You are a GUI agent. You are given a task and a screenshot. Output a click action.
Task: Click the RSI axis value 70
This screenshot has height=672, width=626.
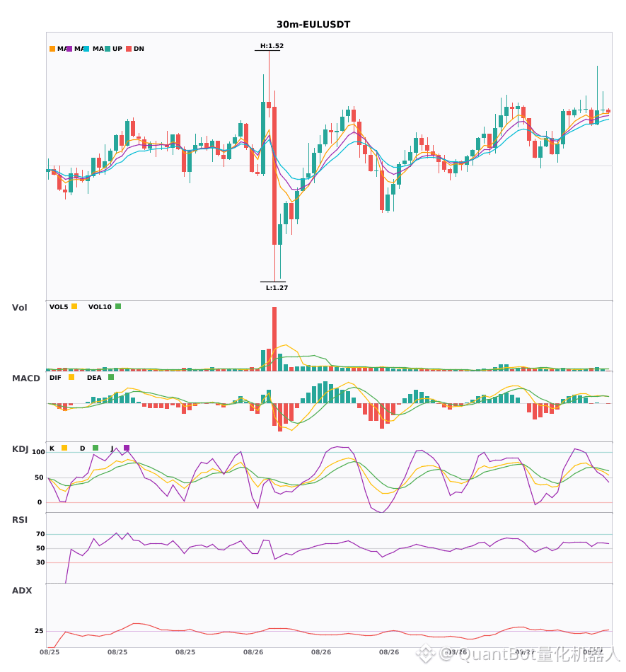tap(40, 534)
